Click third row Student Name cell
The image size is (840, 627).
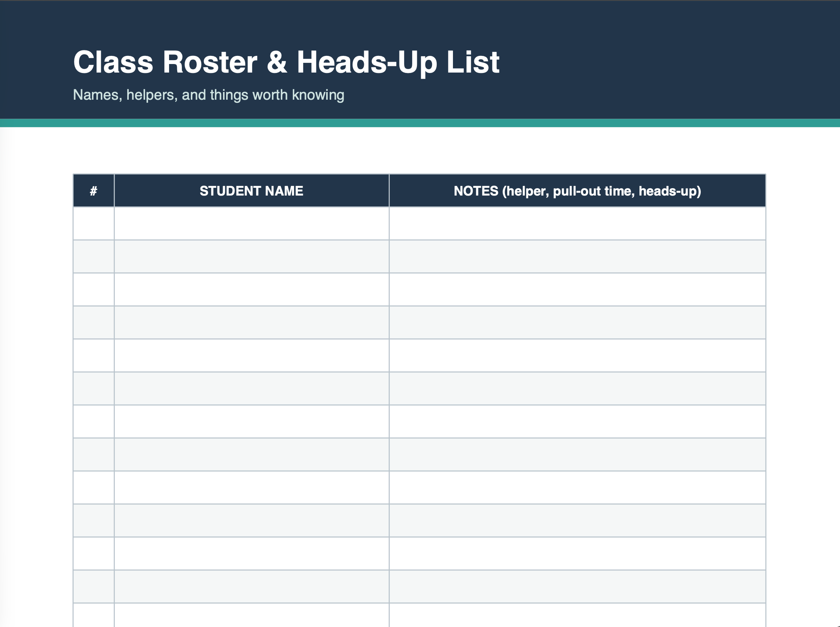[x=252, y=289]
